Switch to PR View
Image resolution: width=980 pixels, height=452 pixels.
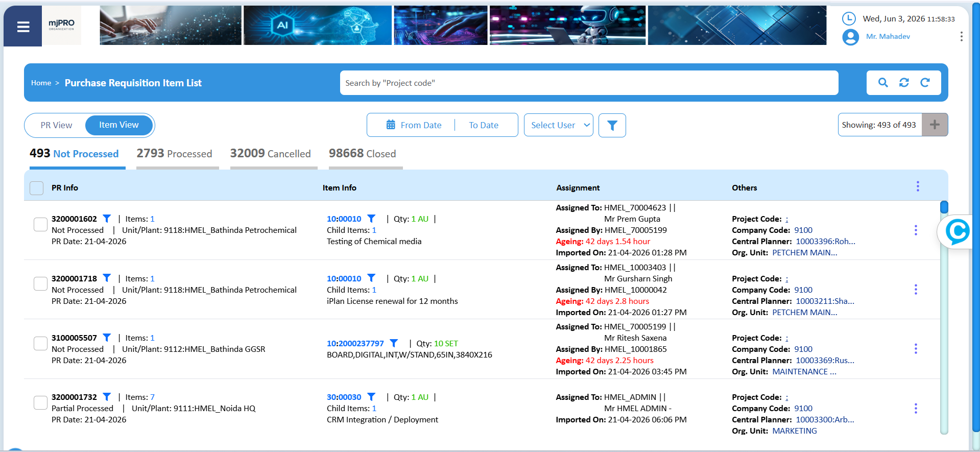[x=56, y=125]
